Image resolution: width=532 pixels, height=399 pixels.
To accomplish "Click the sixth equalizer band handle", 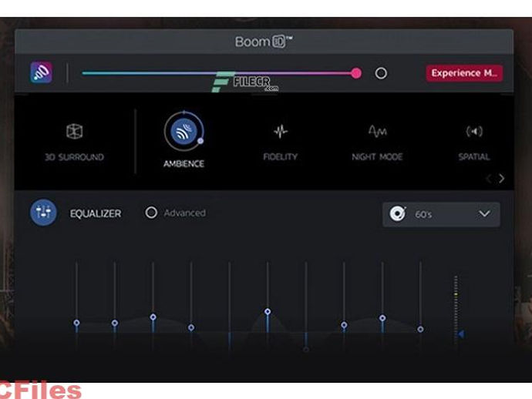I will tap(268, 311).
